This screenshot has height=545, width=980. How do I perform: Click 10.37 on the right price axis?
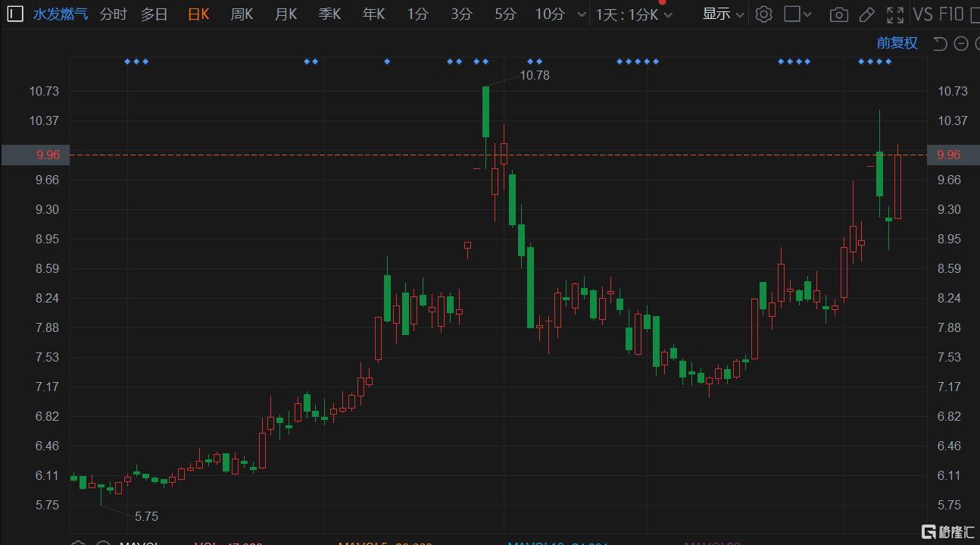(953, 121)
